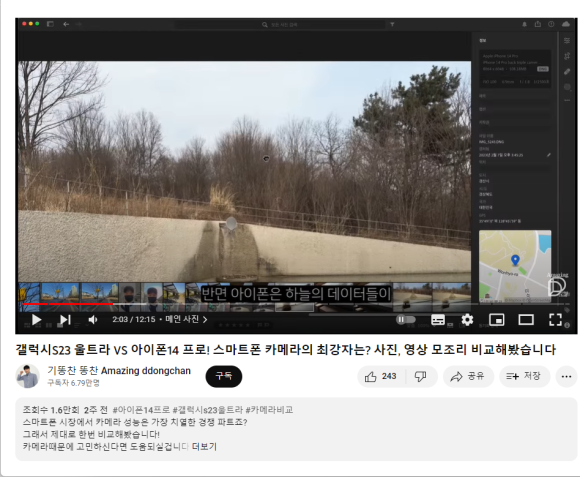Open hashtag #카메라비교

[x=269, y=410]
